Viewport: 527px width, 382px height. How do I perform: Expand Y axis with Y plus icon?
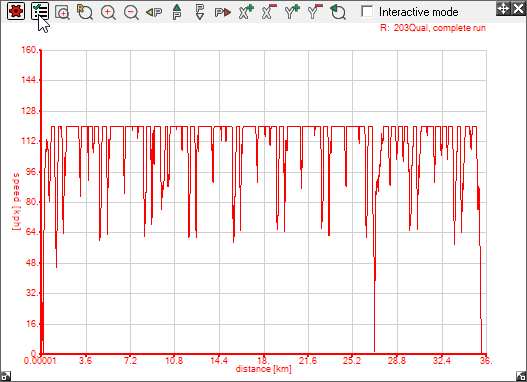click(x=292, y=12)
